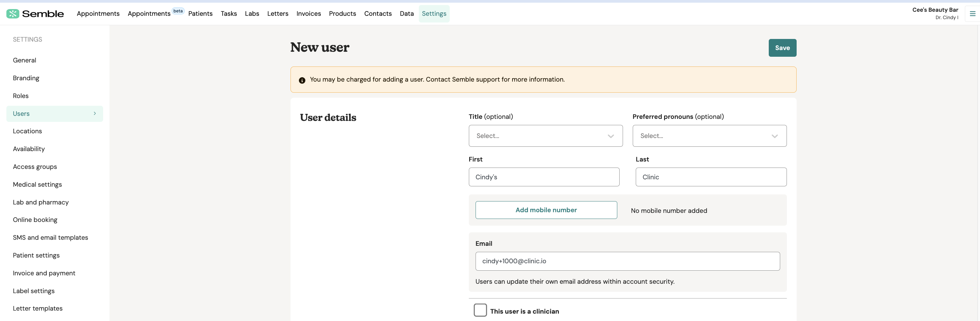Click the Email input field
The height and width of the screenshot is (321, 980).
[627, 261]
